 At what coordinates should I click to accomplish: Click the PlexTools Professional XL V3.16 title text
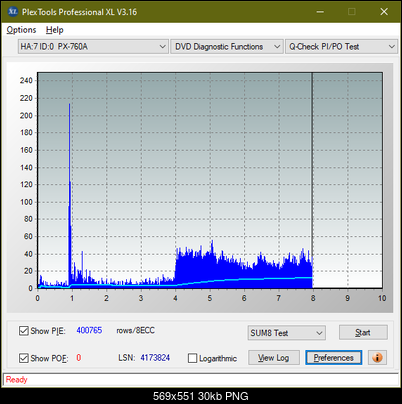[79, 12]
